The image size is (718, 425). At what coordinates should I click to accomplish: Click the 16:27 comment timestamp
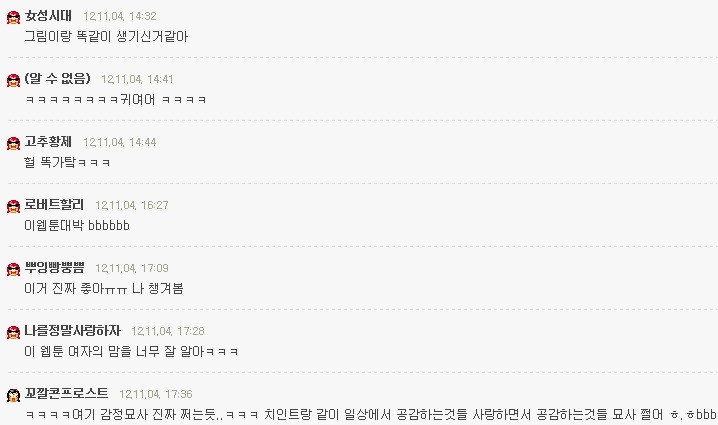pyautogui.click(x=131, y=205)
